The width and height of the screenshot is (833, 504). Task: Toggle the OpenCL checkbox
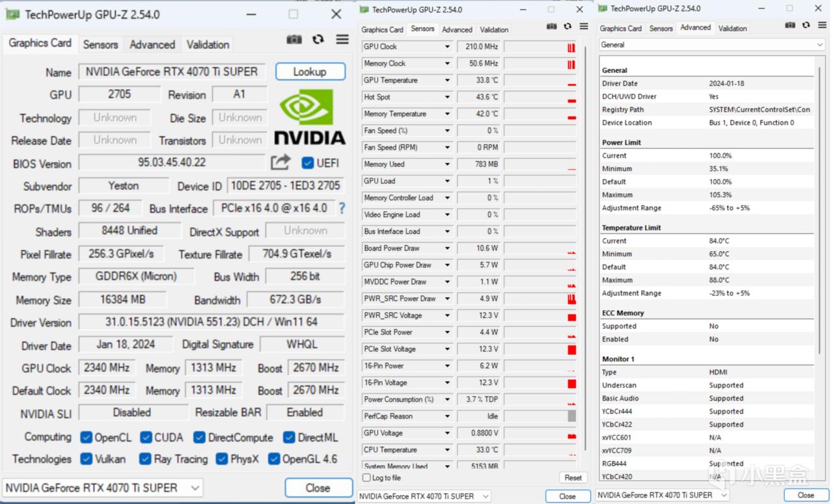click(86, 437)
